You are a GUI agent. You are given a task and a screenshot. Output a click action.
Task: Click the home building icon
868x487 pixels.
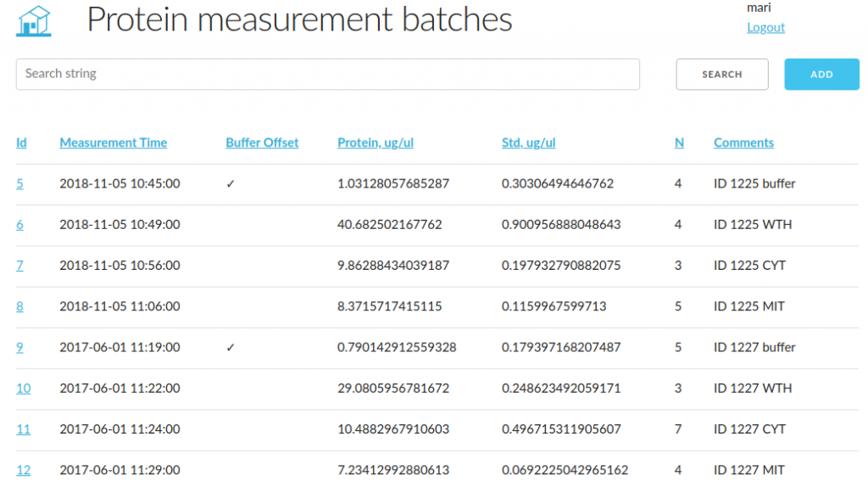34,21
